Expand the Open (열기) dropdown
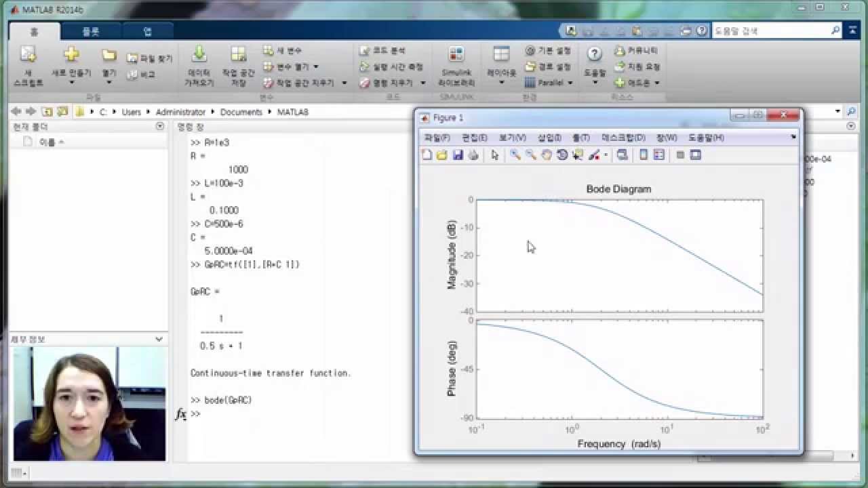The image size is (868, 488). tap(109, 83)
